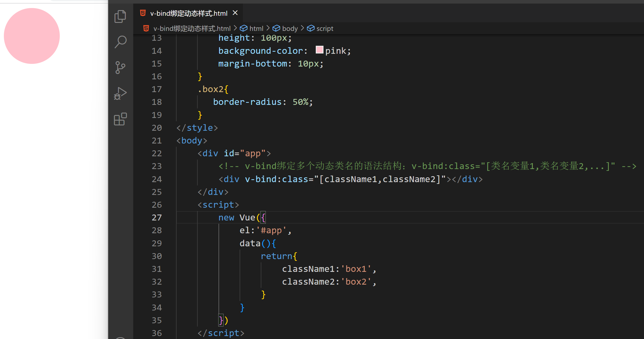Screen dimensions: 644x339
Task: Open the Explorer view in the activity bar
Action: [x=120, y=17]
